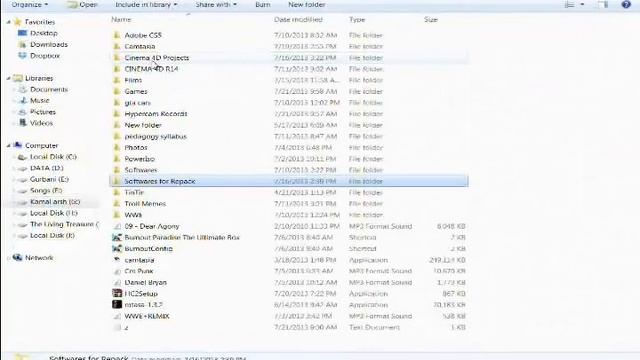Screen dimensions: 640x360
Task: Select the New folder item icon
Action: [x=117, y=125]
